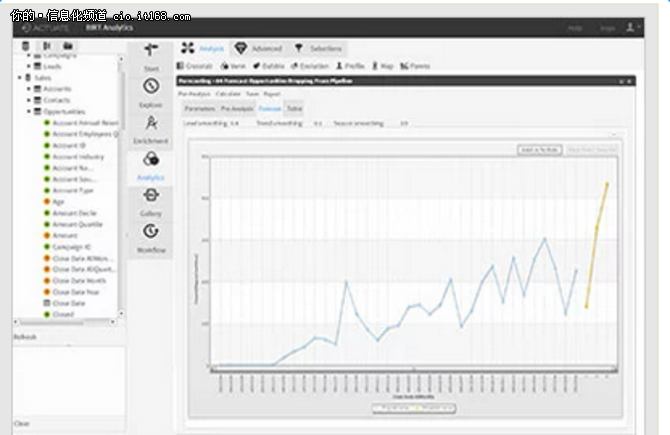Click the chart's horizontal range slider
This screenshot has width=670, height=435.
pos(414,369)
